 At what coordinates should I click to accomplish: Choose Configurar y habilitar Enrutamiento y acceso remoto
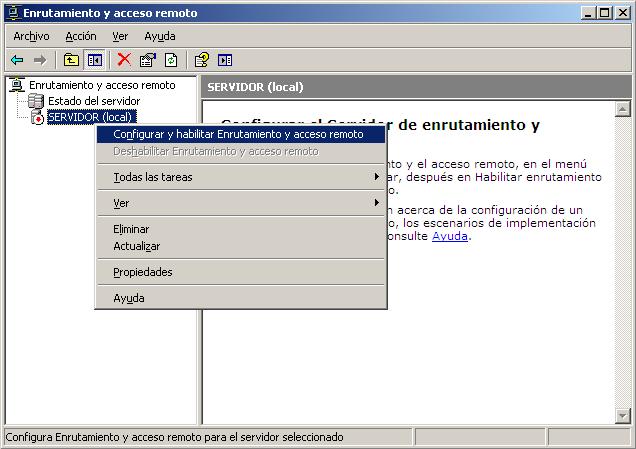click(238, 134)
